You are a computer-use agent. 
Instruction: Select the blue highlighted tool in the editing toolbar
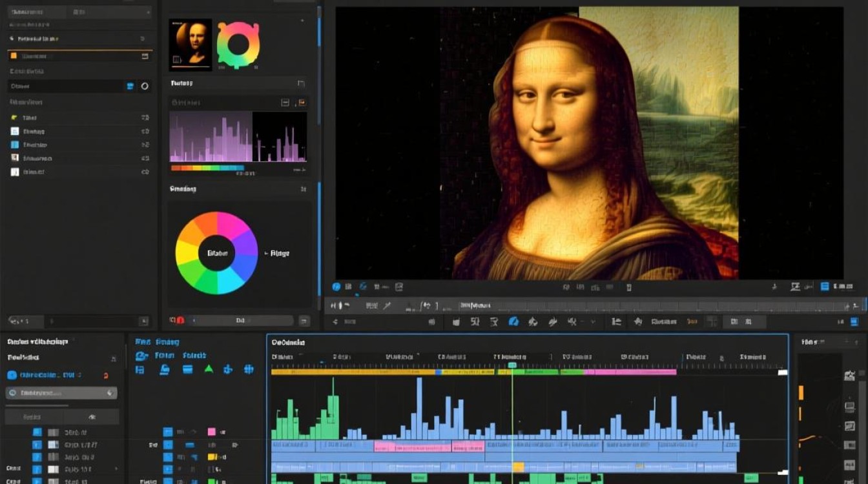click(x=513, y=321)
